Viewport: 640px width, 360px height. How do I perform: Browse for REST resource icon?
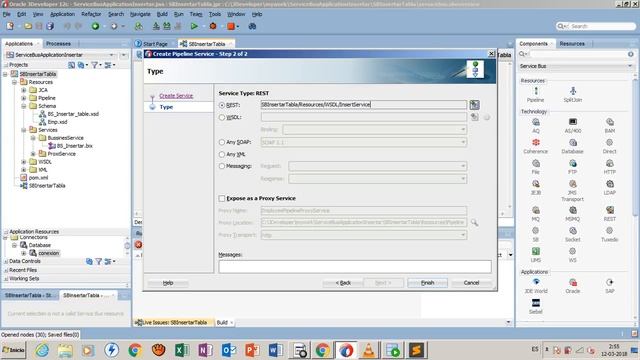pos(474,105)
